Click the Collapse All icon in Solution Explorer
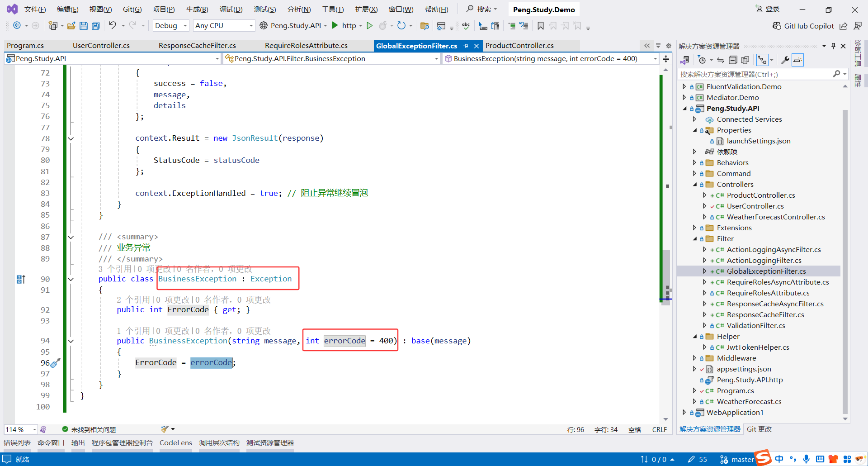868x466 pixels. pos(733,60)
